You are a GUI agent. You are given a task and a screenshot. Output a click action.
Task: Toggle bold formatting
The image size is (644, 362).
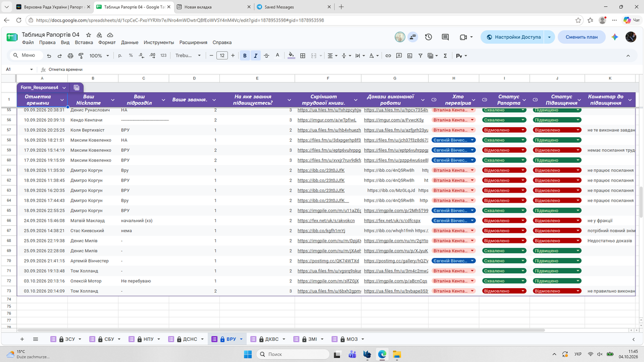click(245, 56)
